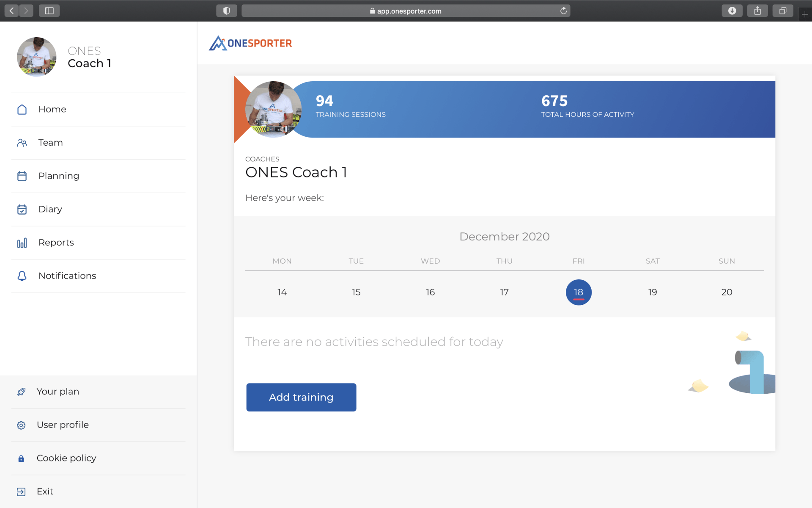812x508 pixels.
Task: Click the Planning calendar icon
Action: (22, 176)
